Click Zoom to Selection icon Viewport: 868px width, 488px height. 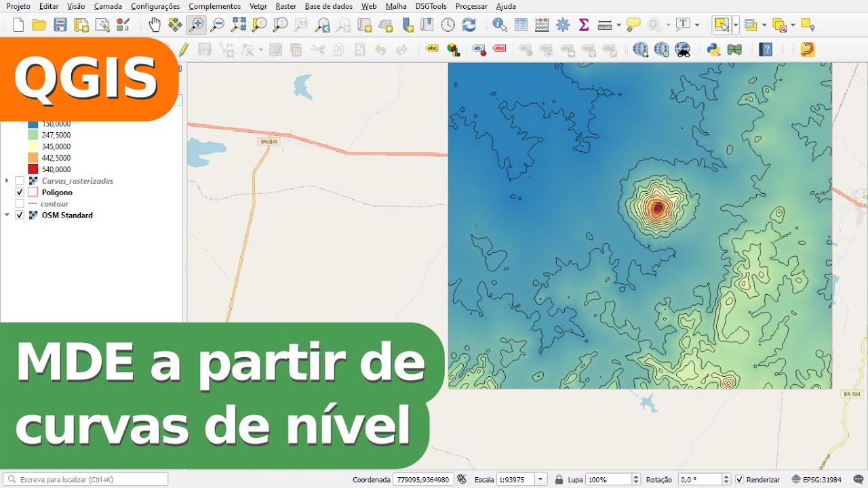(x=259, y=26)
